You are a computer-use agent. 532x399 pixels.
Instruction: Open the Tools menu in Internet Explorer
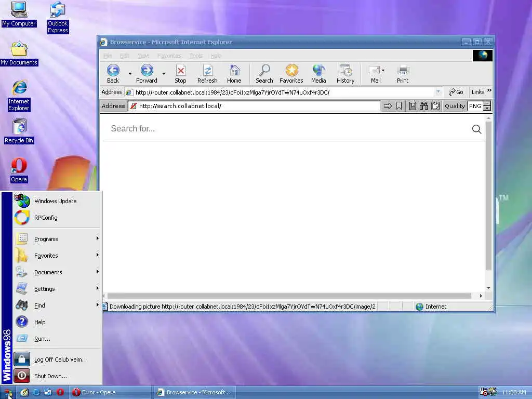196,56
